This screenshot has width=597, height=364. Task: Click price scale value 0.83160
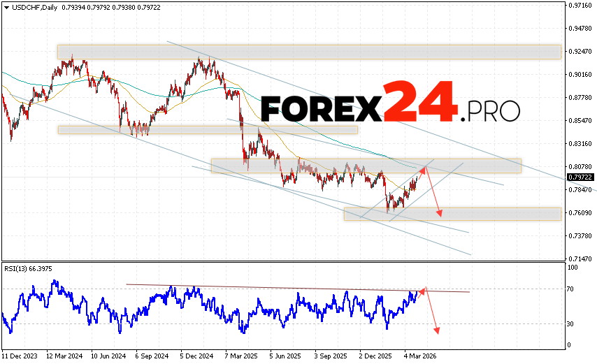(580, 144)
